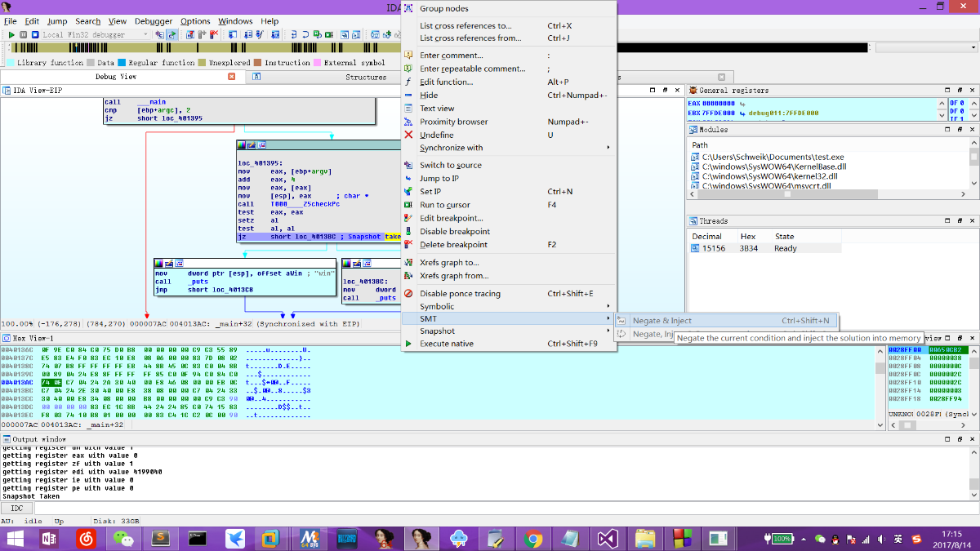Switch to the Debug View tab
This screenshot has height=551, width=980.
point(116,77)
